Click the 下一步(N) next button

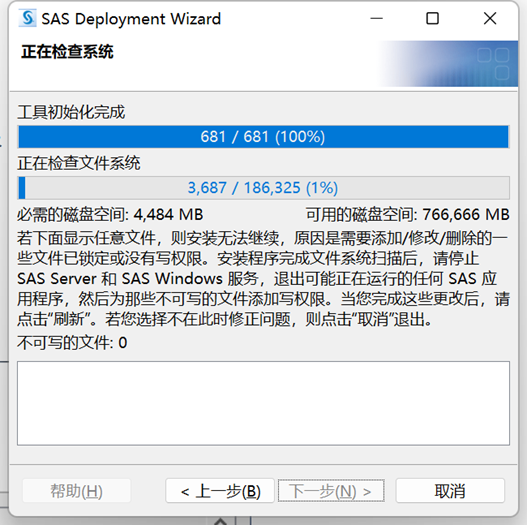tap(331, 491)
